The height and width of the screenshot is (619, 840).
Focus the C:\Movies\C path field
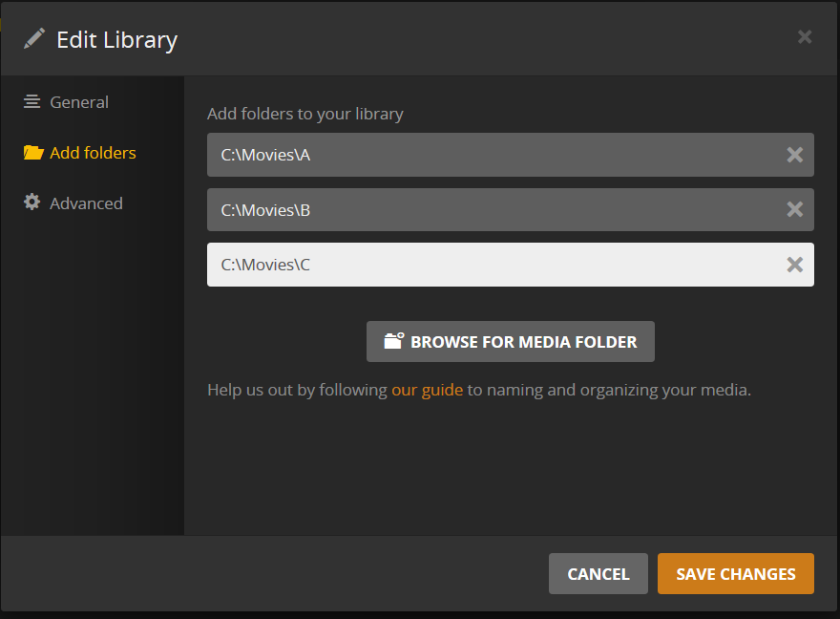pos(487,265)
